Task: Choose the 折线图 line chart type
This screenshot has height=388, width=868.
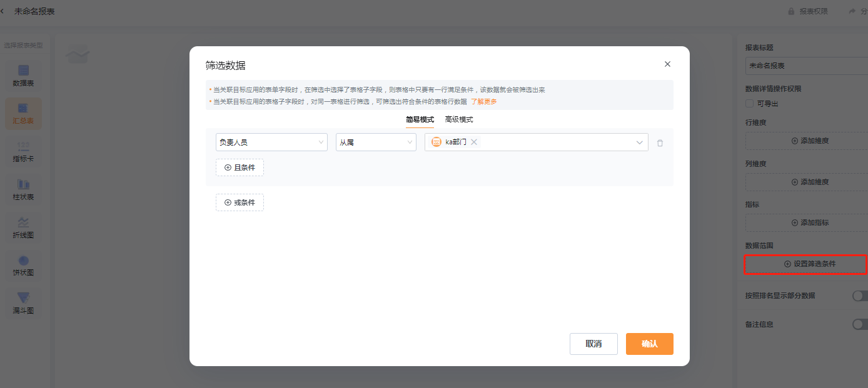Action: click(x=23, y=227)
